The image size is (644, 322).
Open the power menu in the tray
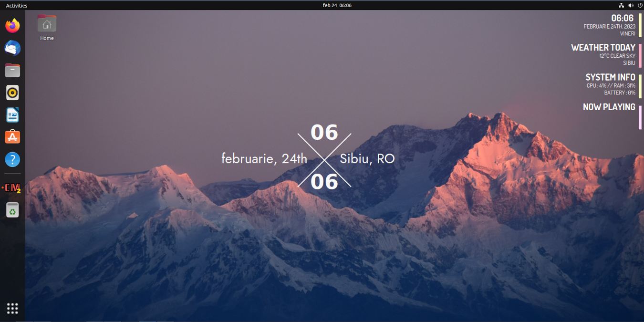(x=639, y=5)
